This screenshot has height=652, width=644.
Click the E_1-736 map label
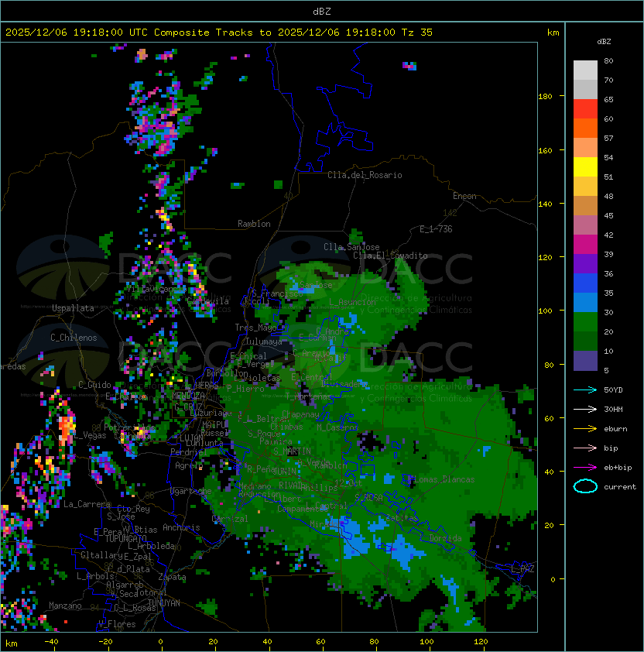[x=436, y=229]
